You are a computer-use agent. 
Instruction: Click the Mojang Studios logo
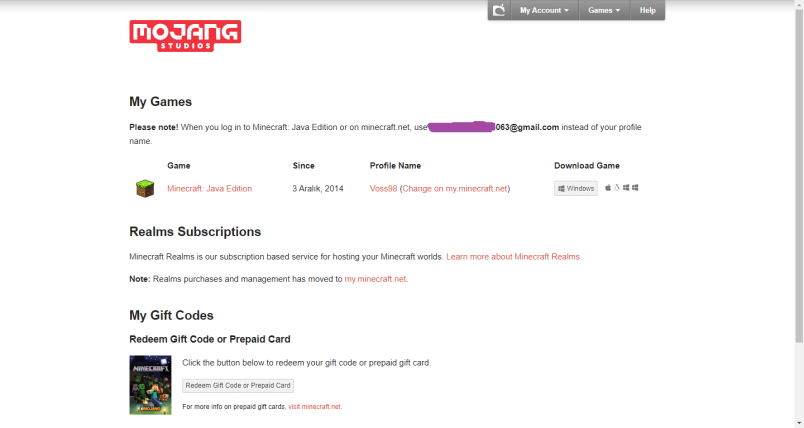point(185,36)
